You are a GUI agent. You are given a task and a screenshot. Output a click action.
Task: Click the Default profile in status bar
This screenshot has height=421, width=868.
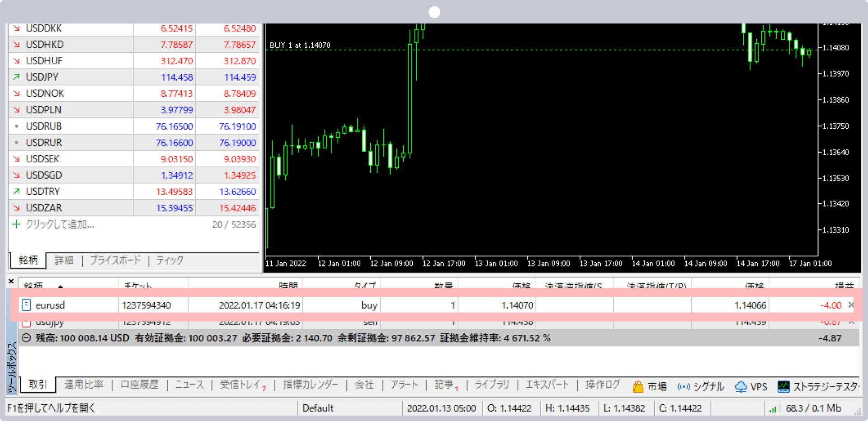click(x=318, y=408)
